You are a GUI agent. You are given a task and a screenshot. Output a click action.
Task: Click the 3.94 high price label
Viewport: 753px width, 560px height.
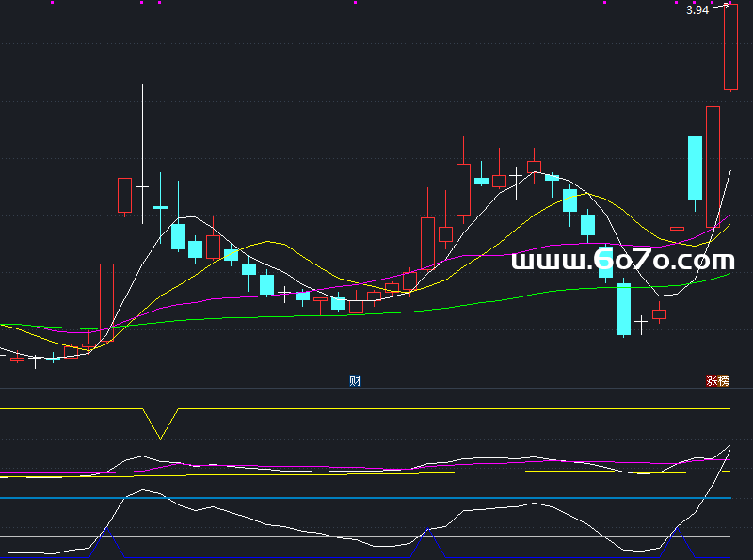click(x=697, y=10)
